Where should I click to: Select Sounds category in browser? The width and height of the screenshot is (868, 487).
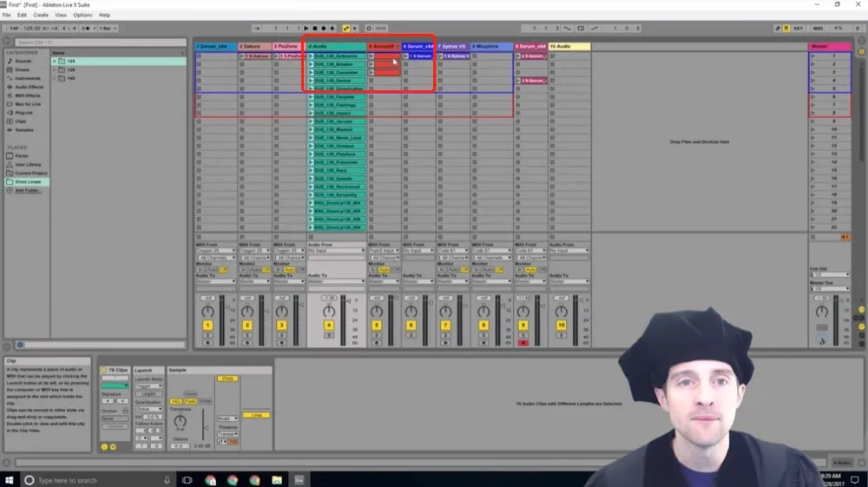click(23, 61)
